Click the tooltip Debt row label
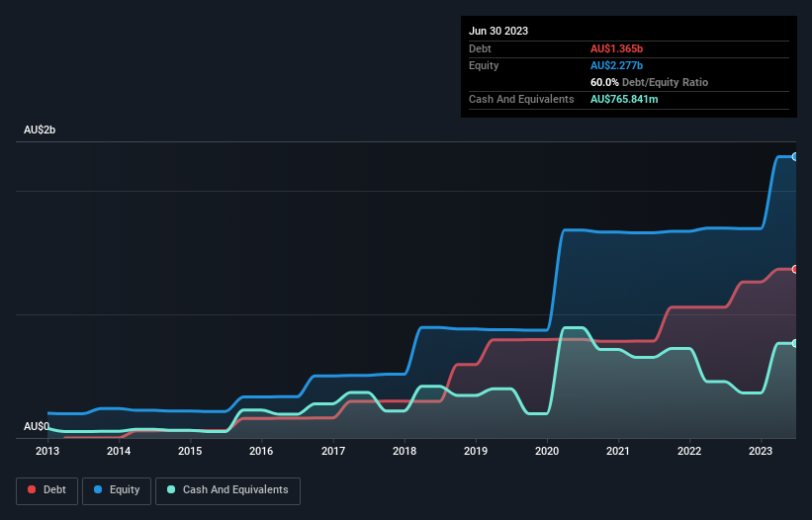This screenshot has height=520, width=812. 480,48
